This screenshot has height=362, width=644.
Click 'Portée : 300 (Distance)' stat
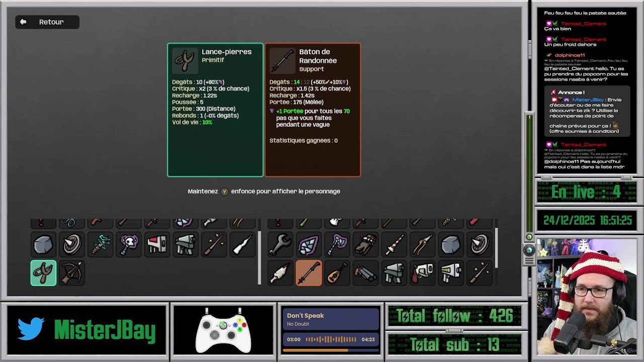pyautogui.click(x=204, y=109)
